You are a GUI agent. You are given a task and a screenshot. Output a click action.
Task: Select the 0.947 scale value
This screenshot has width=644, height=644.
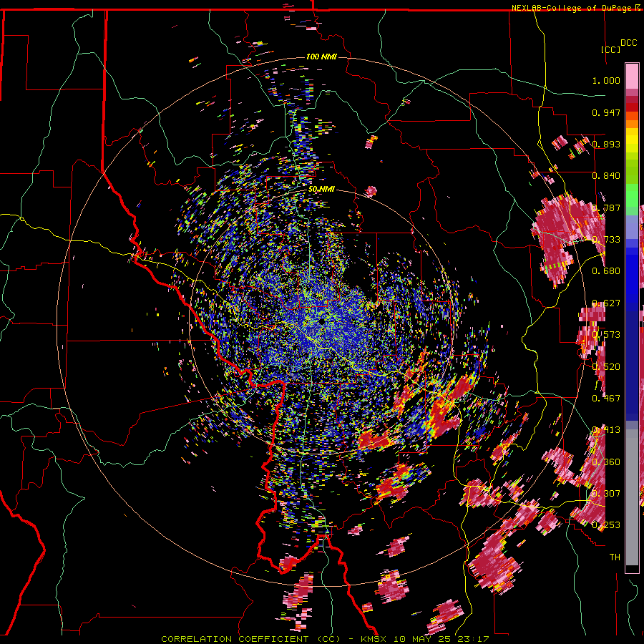pyautogui.click(x=606, y=112)
